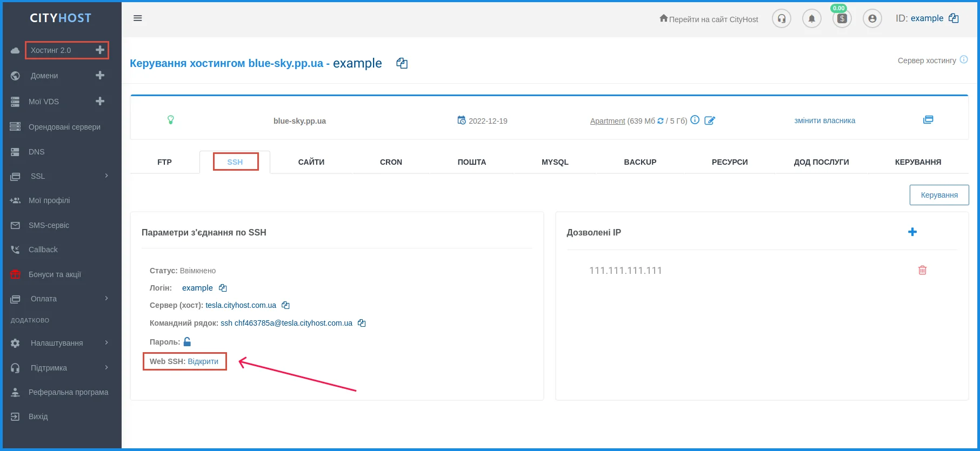Expand the SSL sidebar submenu
980x451 pixels.
(106, 176)
